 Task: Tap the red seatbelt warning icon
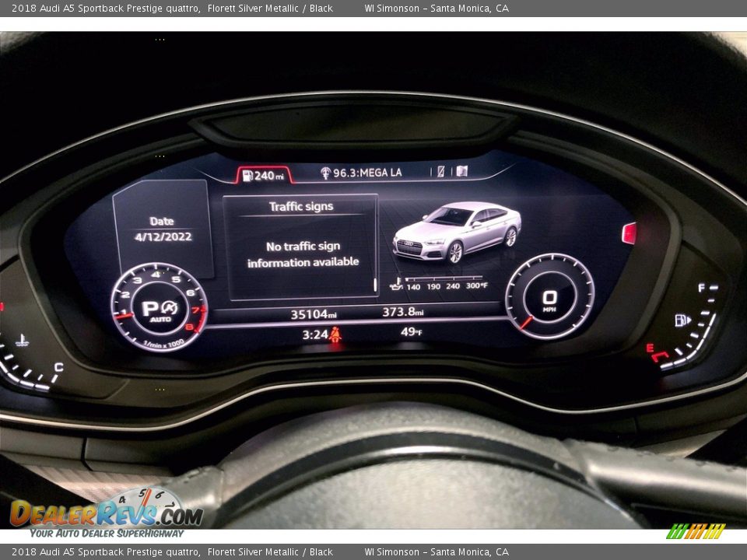point(335,335)
